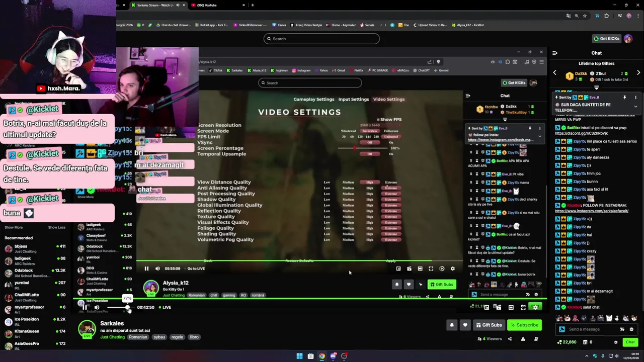Open Alysia_k12 KickBot bookmark

tap(468, 25)
